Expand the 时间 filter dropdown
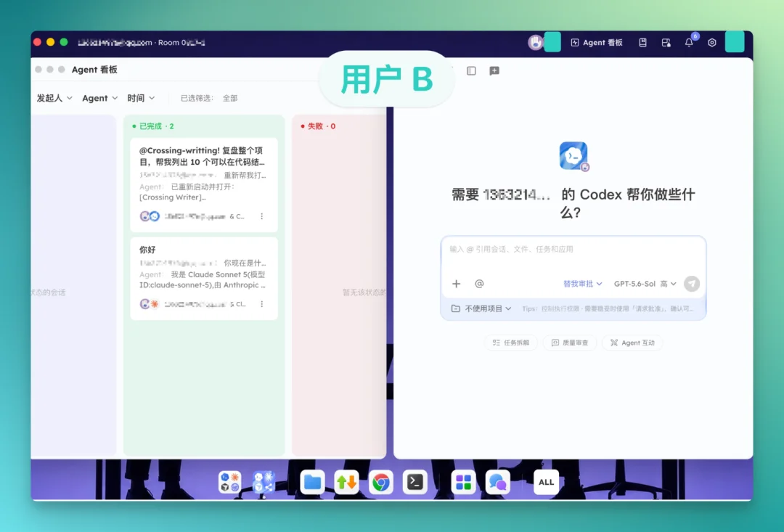The height and width of the screenshot is (532, 784). pyautogui.click(x=141, y=98)
